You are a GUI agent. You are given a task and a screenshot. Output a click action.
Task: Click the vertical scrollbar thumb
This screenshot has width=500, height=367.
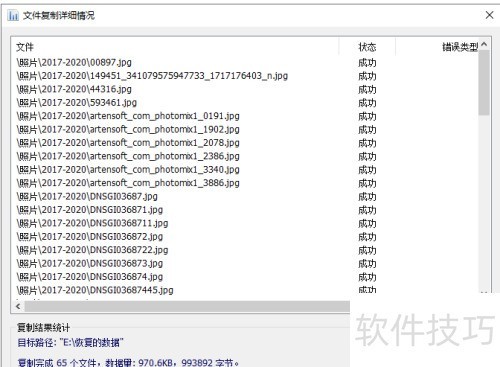484,83
